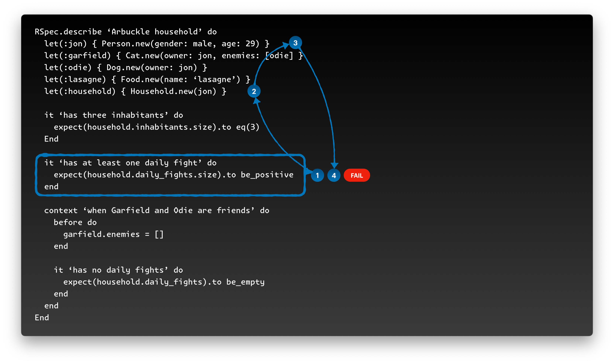Screen dimensions: 614x364
Task: Click the arrowhead pointing at circle 3
Action: pos(285,45)
